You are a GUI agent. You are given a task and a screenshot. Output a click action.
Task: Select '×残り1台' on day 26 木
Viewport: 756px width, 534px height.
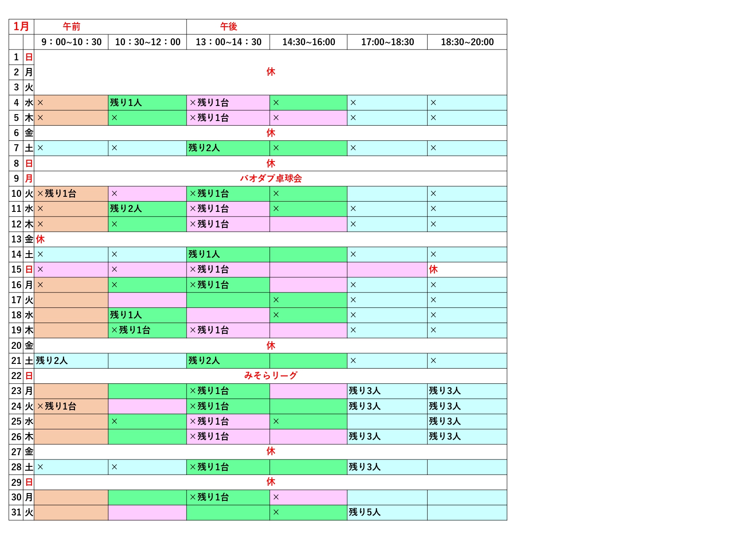click(x=209, y=436)
